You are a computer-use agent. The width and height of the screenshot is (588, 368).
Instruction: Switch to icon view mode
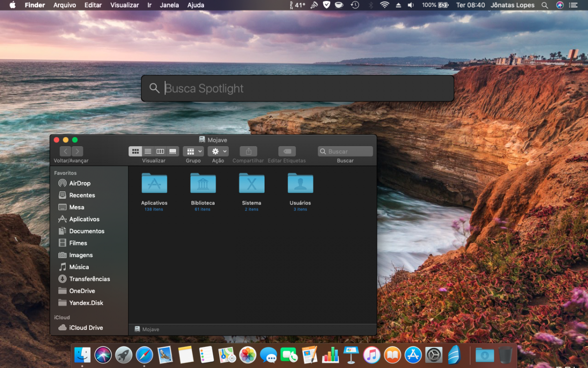[135, 152]
